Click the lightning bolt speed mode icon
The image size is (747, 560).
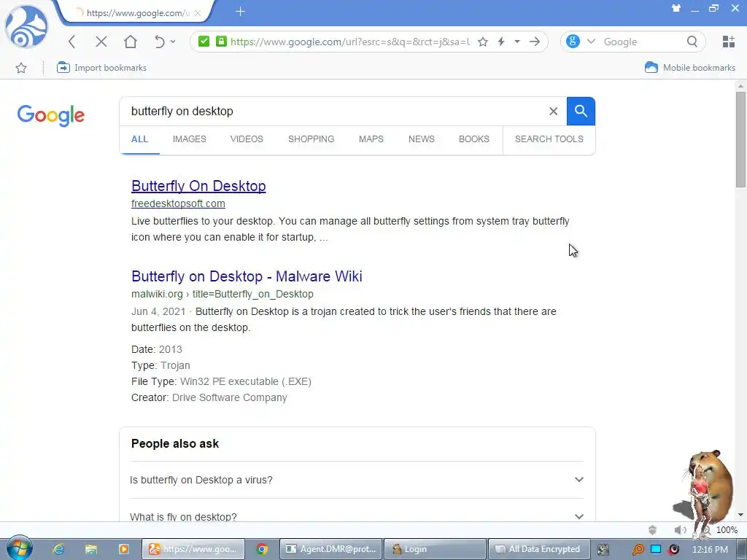click(x=500, y=42)
